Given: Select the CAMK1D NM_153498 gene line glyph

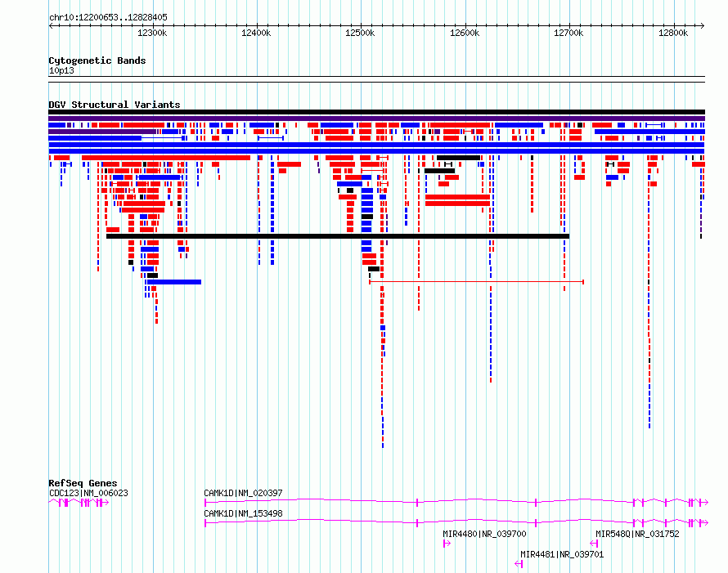Looking at the screenshot, I should click(456, 523).
